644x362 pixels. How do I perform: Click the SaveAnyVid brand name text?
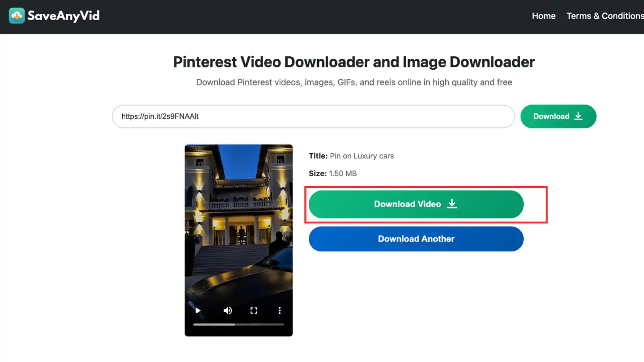[63, 16]
